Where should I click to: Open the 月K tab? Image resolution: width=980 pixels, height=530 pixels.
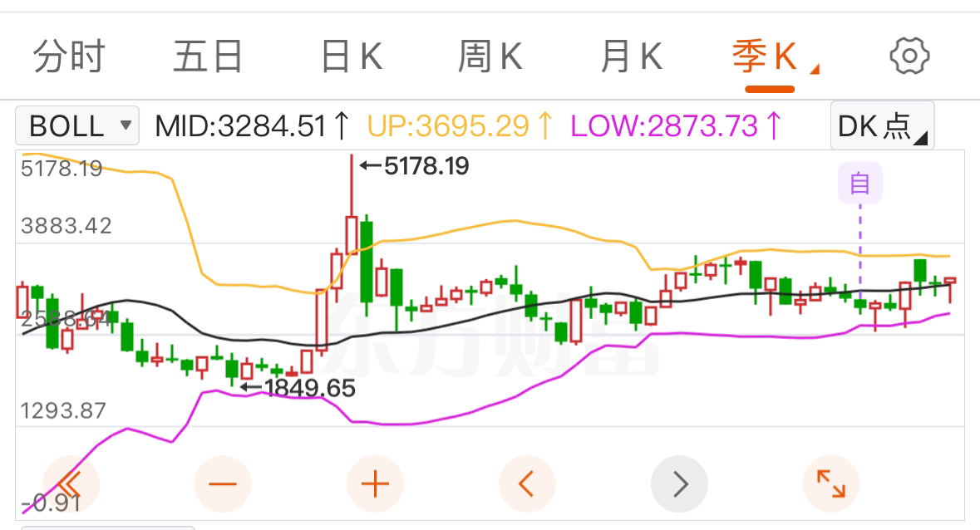coord(631,56)
